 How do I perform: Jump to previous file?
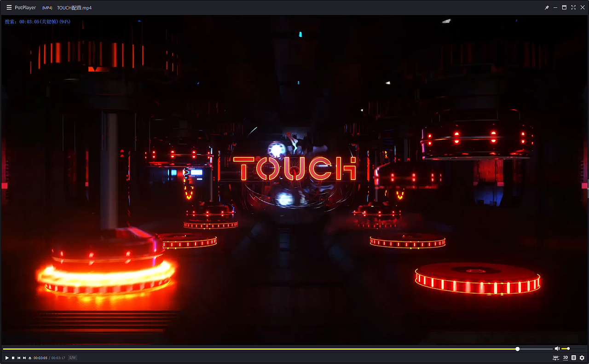click(x=18, y=358)
